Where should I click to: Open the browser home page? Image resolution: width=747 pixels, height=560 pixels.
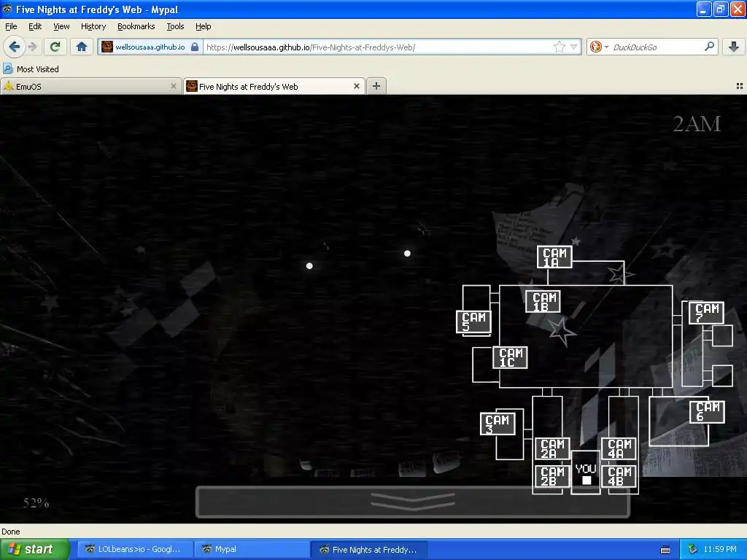pos(82,47)
